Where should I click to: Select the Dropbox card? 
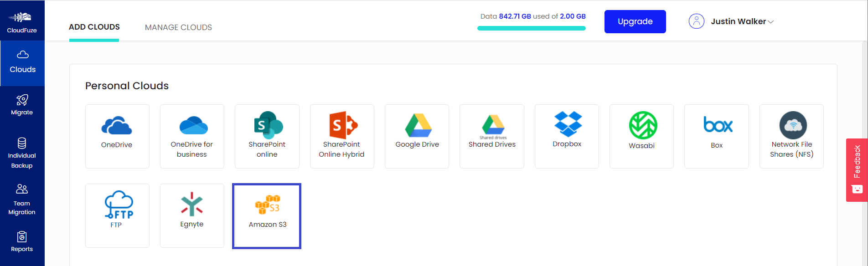click(567, 136)
